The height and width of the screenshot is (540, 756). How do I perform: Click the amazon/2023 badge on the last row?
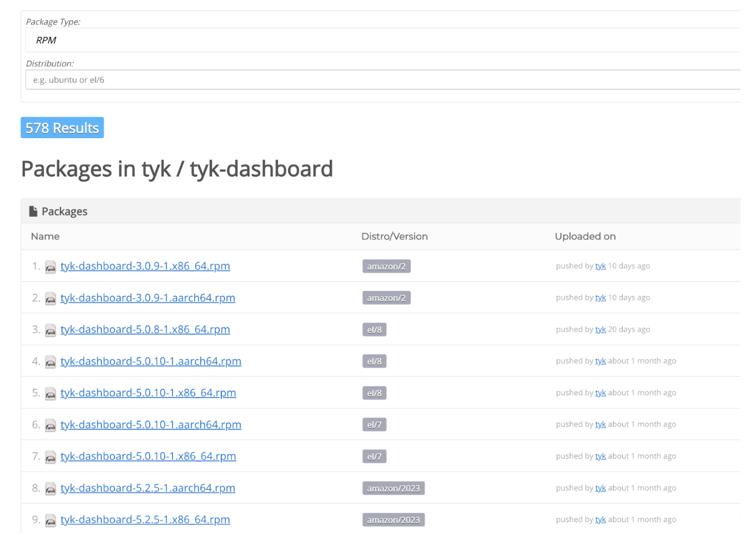coord(393,520)
